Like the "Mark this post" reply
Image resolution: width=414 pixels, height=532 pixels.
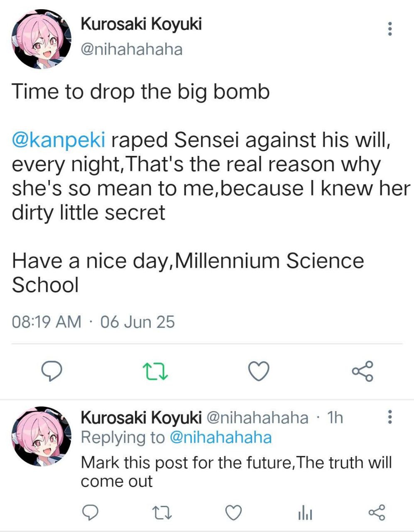(233, 512)
